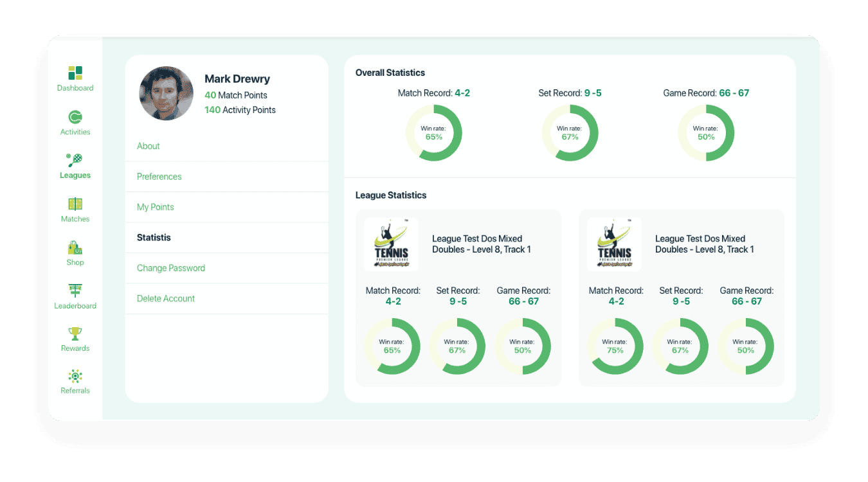This screenshot has width=868, height=482.
Task: Click second league card's Set Record label
Action: coord(681,290)
